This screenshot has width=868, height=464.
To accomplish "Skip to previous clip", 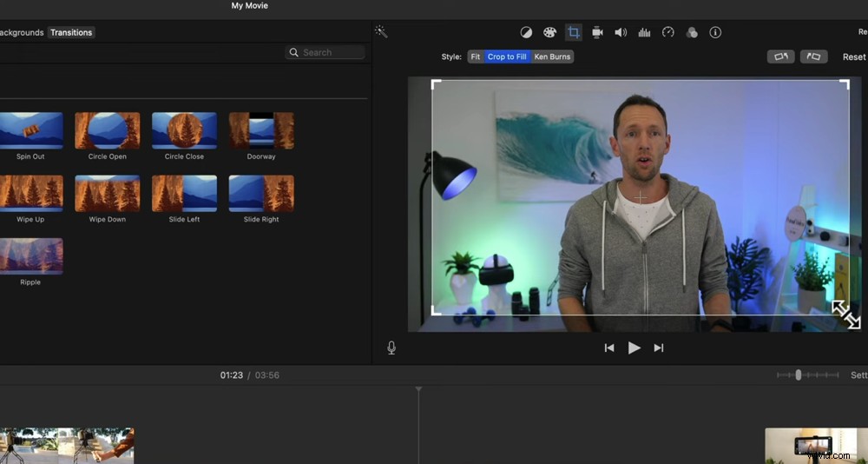I will tap(609, 348).
